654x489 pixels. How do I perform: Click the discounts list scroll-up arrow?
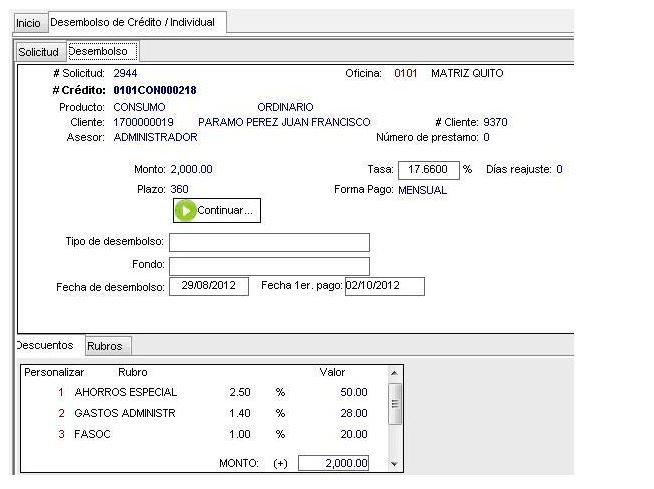(394, 373)
